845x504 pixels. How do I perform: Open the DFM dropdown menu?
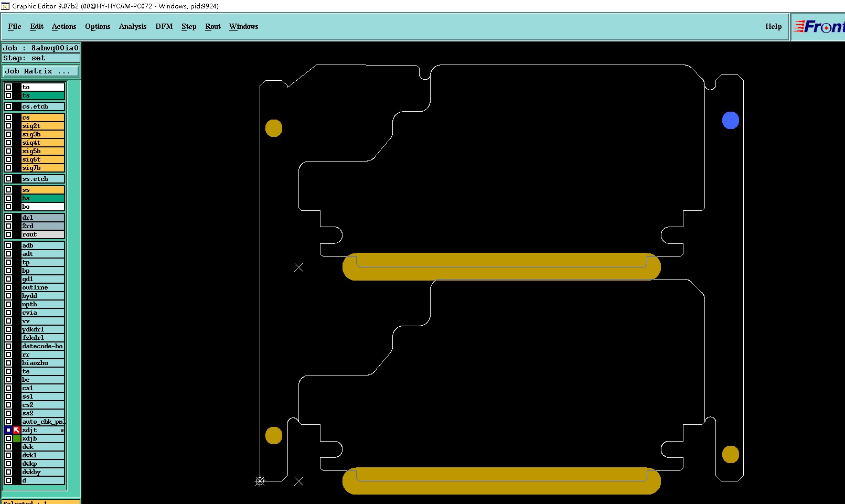click(164, 26)
